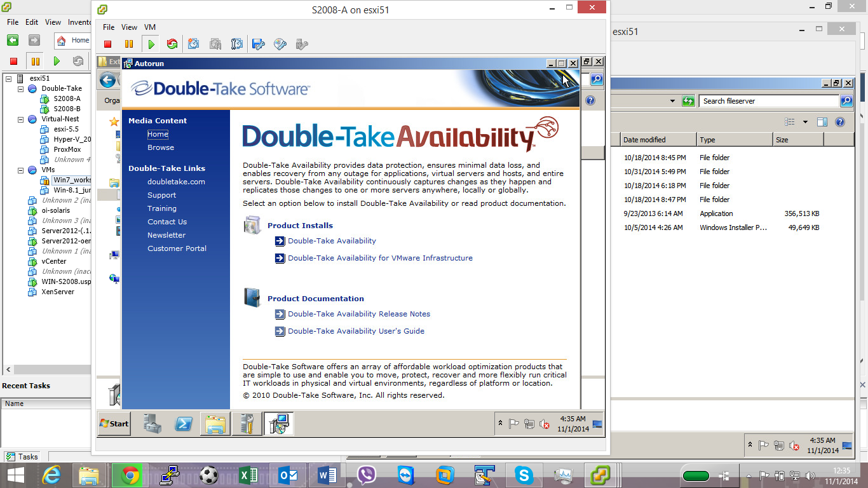Collapse the Virtual-Nest resource pool
Viewport: 868px width, 488px height.
point(20,119)
